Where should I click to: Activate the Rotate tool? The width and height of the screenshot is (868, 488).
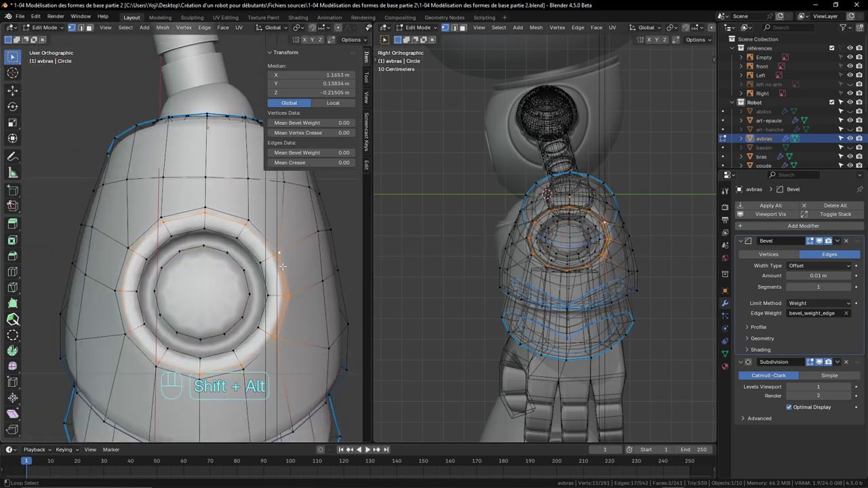tap(12, 106)
